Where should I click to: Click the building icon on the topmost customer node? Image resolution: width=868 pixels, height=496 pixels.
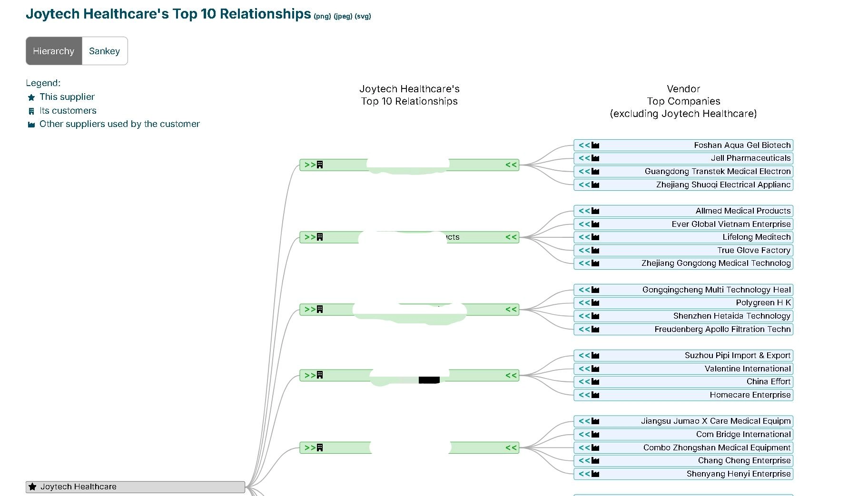tap(320, 165)
